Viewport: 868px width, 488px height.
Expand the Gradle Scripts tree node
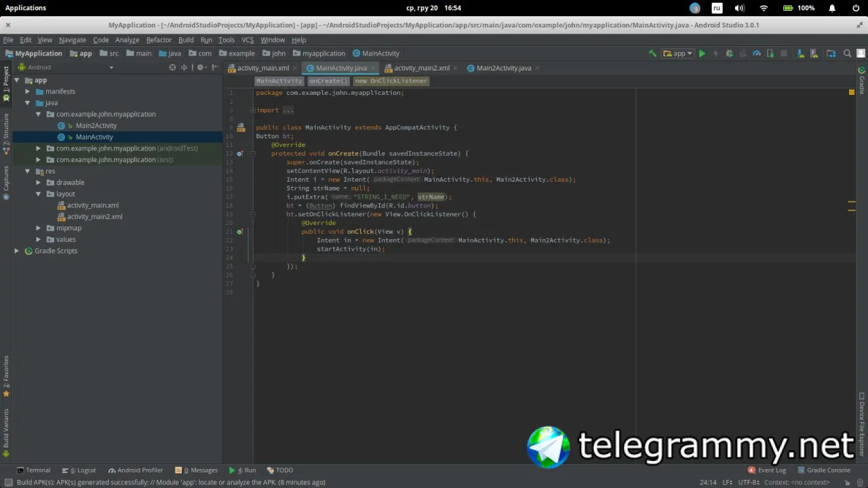pos(17,251)
